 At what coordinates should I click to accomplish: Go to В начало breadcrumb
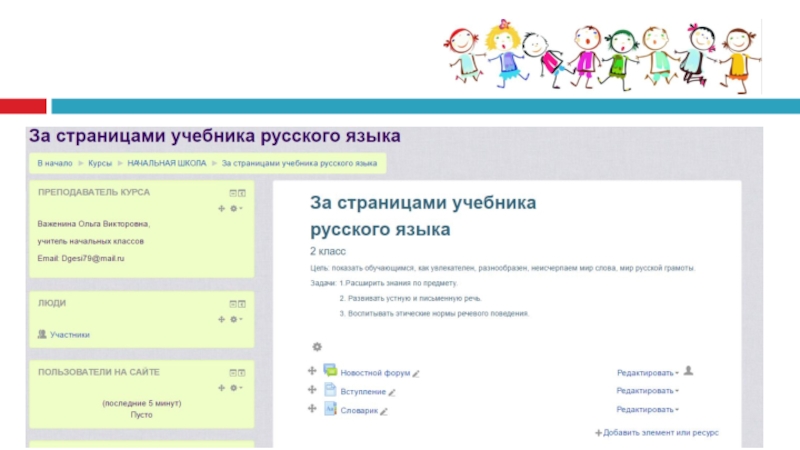point(55,163)
